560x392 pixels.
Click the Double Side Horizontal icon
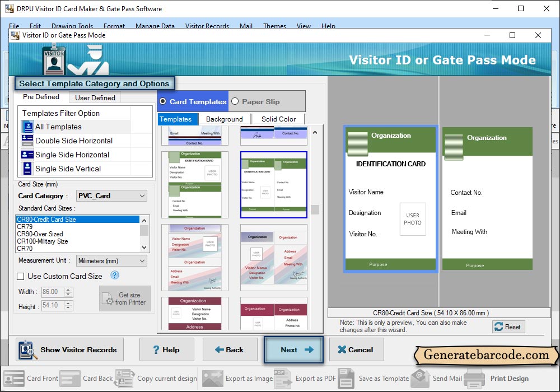pos(27,141)
